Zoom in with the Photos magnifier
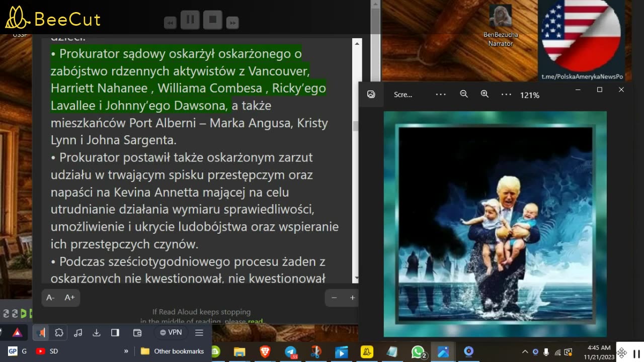Image resolution: width=644 pixels, height=362 pixels. point(485,94)
